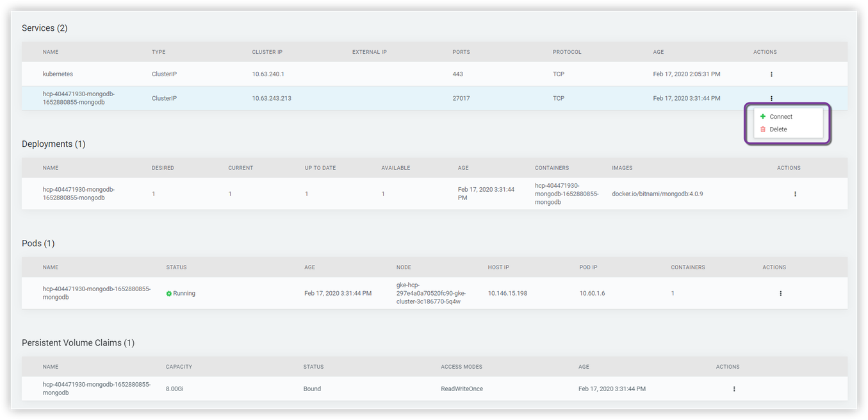Open three-dot actions menu for Running pod
This screenshot has height=420, width=868.
[x=780, y=293]
